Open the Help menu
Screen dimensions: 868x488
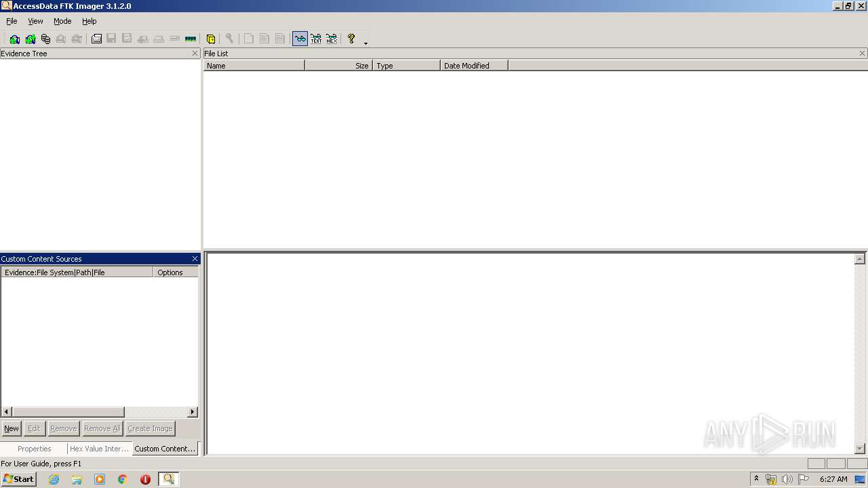90,21
